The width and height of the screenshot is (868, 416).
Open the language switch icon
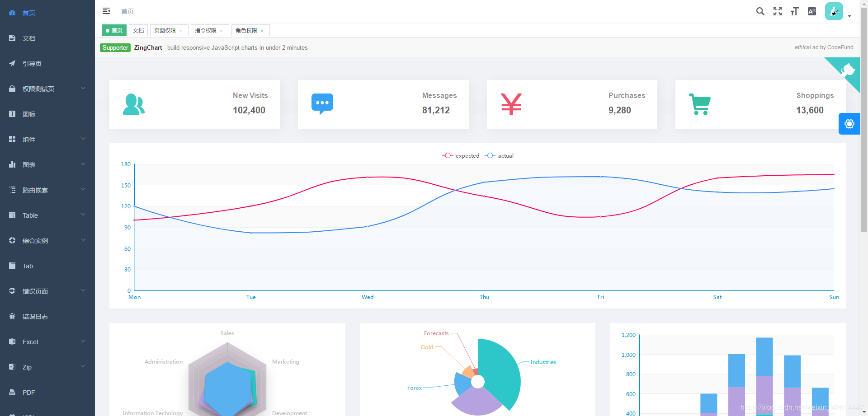[x=812, y=11]
